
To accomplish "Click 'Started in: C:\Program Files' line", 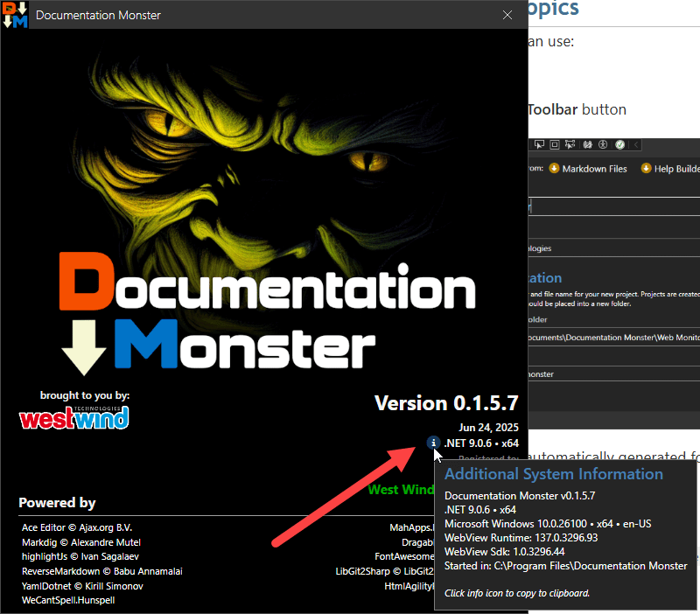I will (565, 566).
